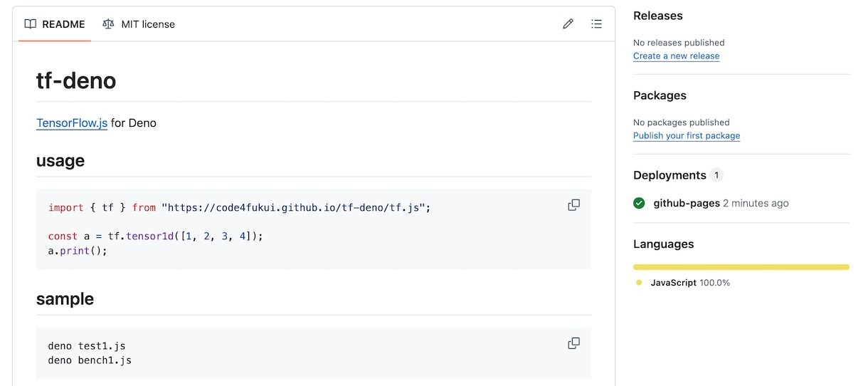This screenshot has height=386, width=868.
Task: Switch to the MIT license tab
Action: (x=139, y=24)
